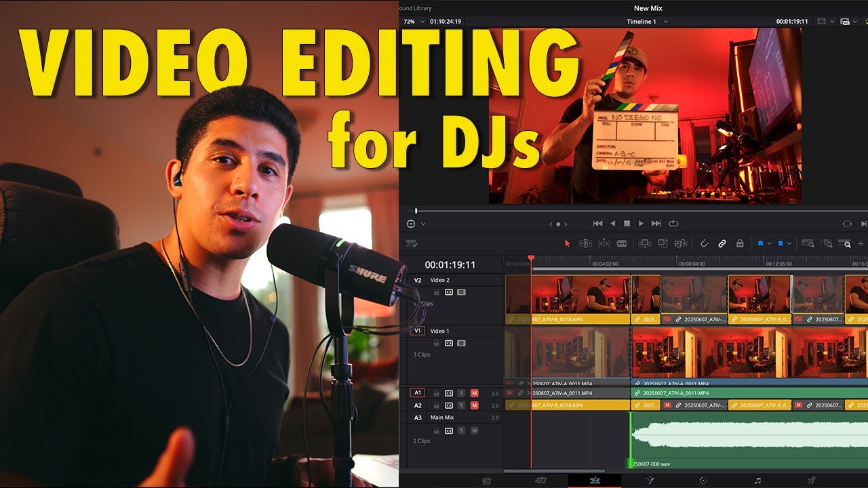Viewport: 868px width, 488px height.
Task: Switch to the Color page tab
Action: pyautogui.click(x=703, y=481)
